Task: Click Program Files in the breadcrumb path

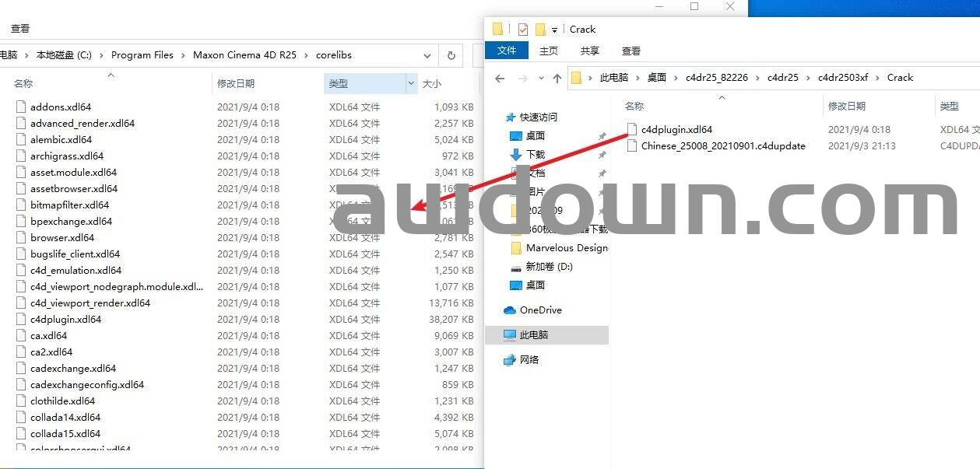Action: click(x=142, y=55)
